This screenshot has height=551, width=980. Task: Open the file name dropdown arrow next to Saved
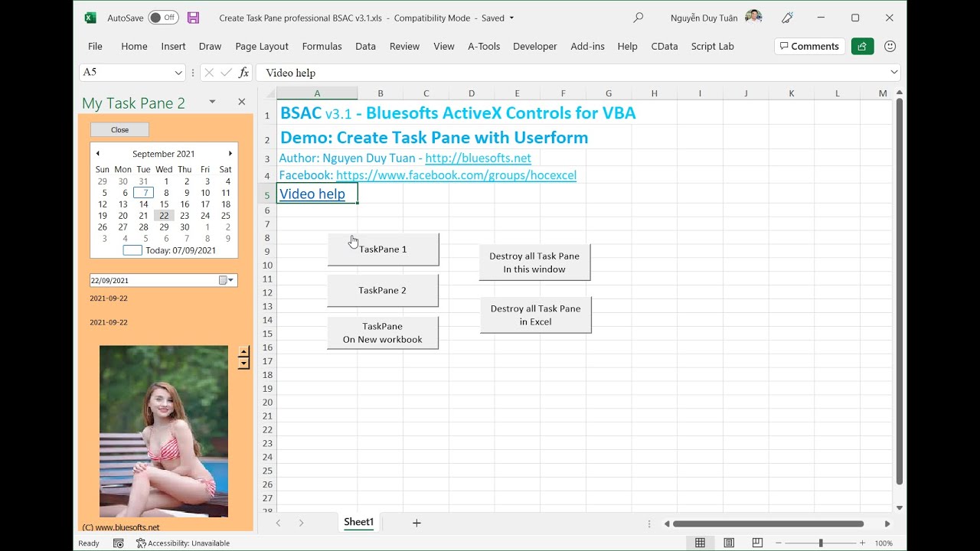tap(511, 18)
